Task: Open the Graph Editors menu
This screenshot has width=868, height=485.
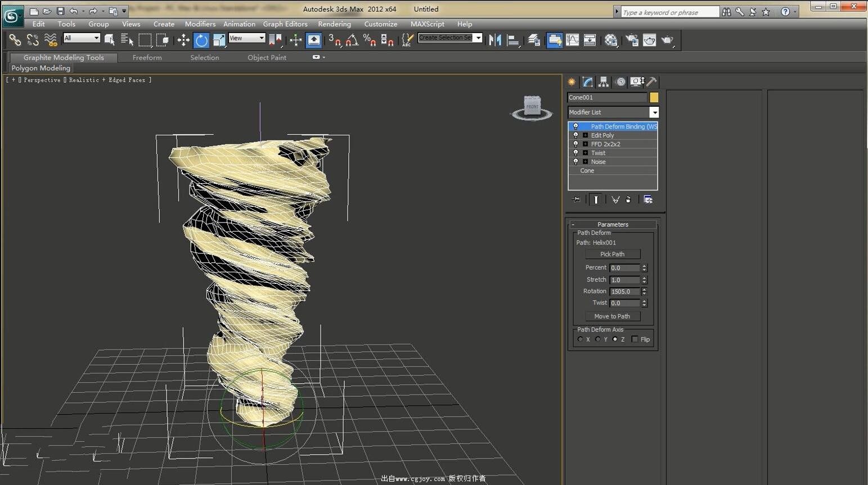Action: (285, 24)
